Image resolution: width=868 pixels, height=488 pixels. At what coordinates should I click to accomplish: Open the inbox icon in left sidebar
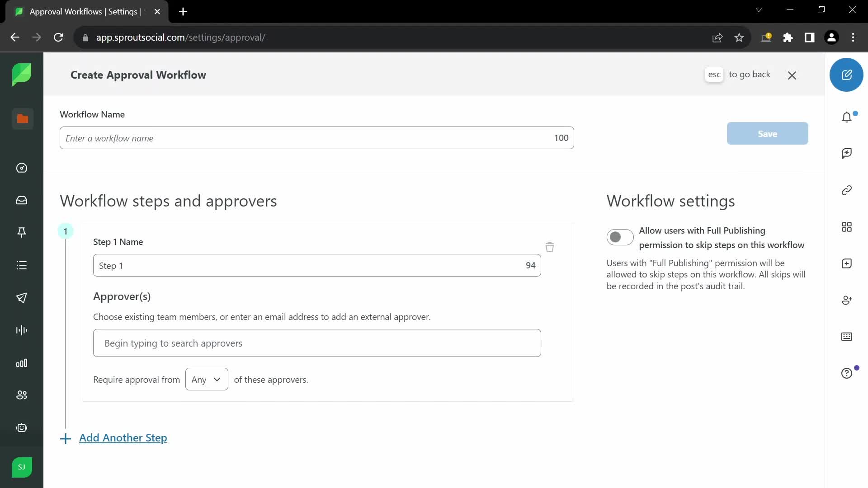pos(21,200)
